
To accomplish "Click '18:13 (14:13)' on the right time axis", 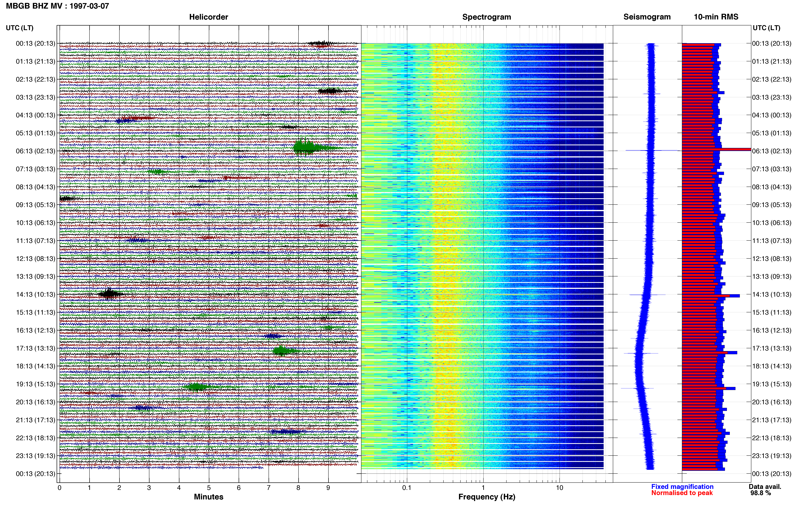I will pyautogui.click(x=772, y=366).
